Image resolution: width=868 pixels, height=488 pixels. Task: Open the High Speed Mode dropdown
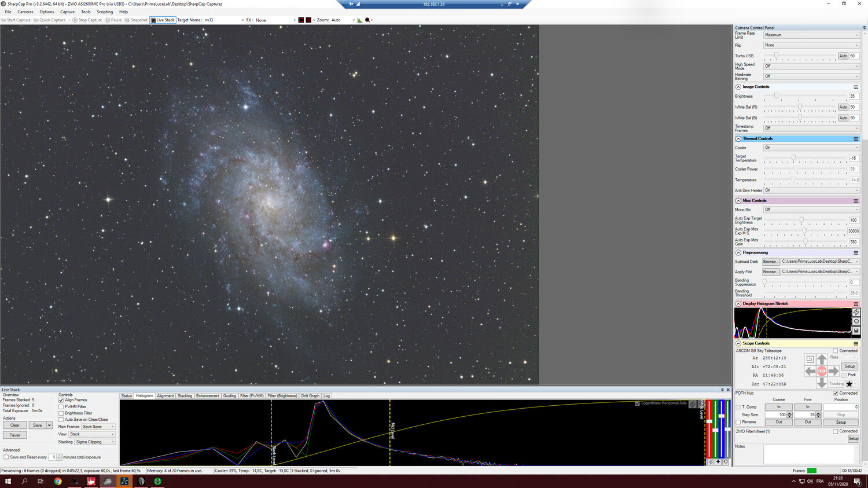pos(811,66)
